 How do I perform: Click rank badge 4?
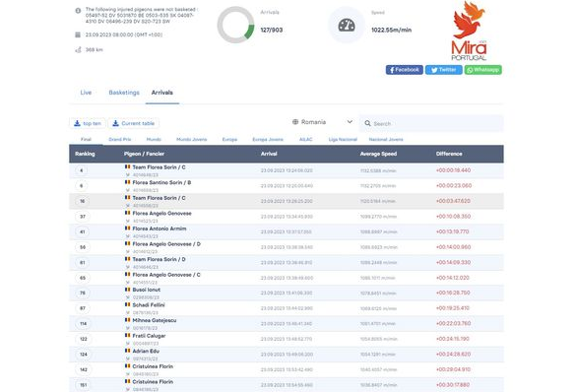click(x=82, y=170)
